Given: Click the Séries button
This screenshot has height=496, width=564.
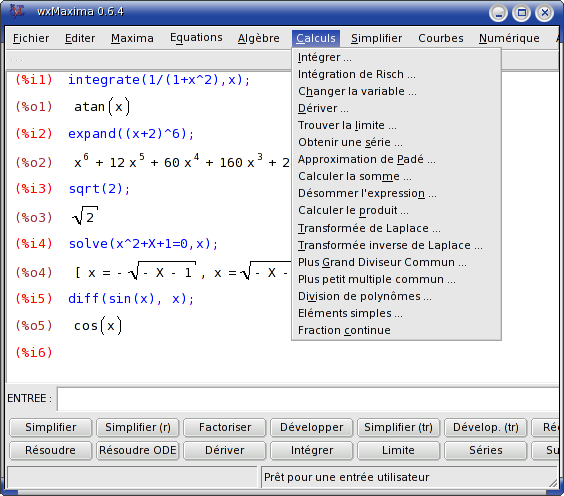Looking at the screenshot, I should coord(486,450).
